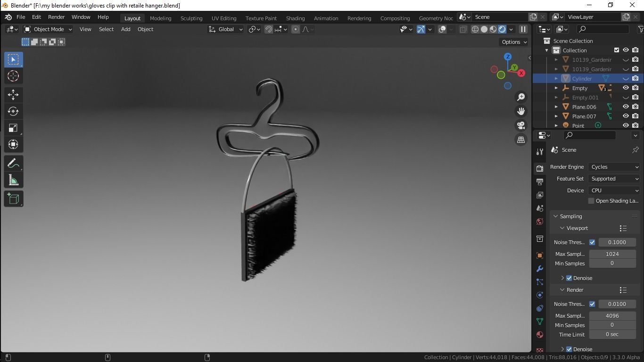Screen dimensions: 644x362
Task: Click the pan view hand icon
Action: [521, 111]
